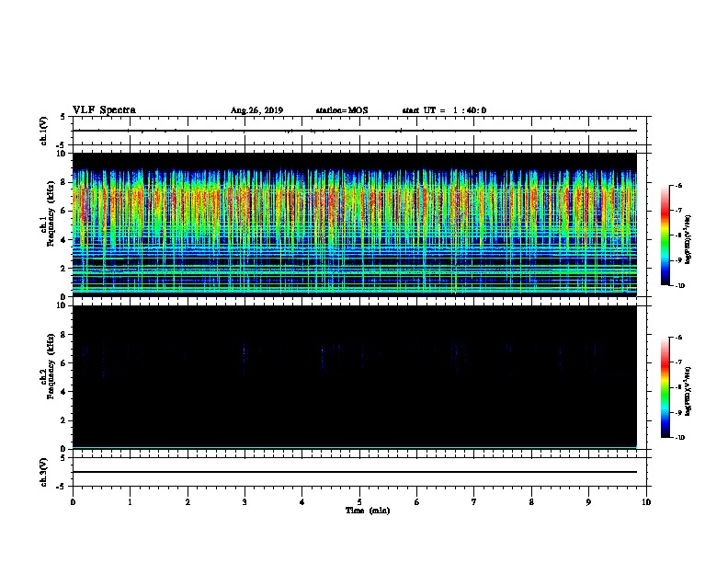Click the ch.3(V) waveform strip at bottom
This screenshot has width=728, height=563.
coord(359,472)
